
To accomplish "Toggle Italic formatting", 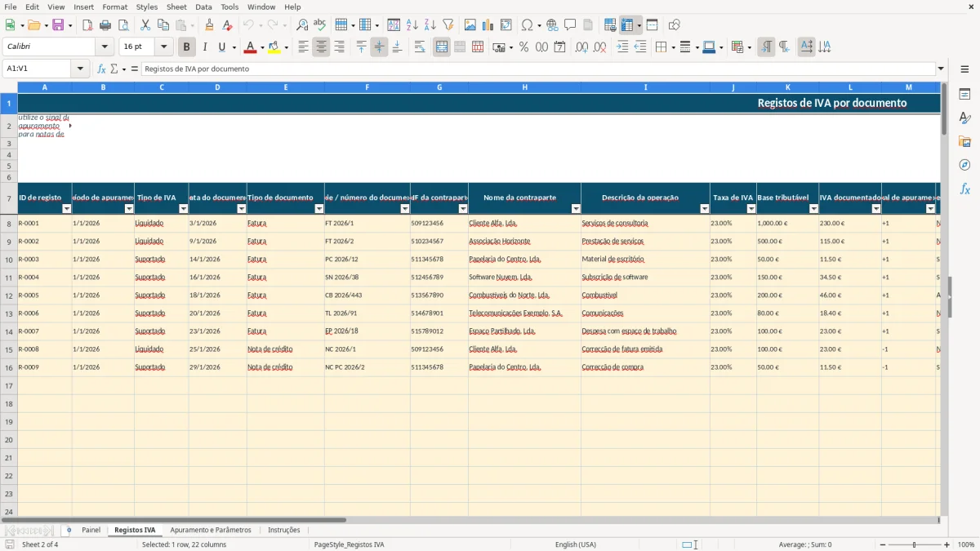I will point(205,47).
